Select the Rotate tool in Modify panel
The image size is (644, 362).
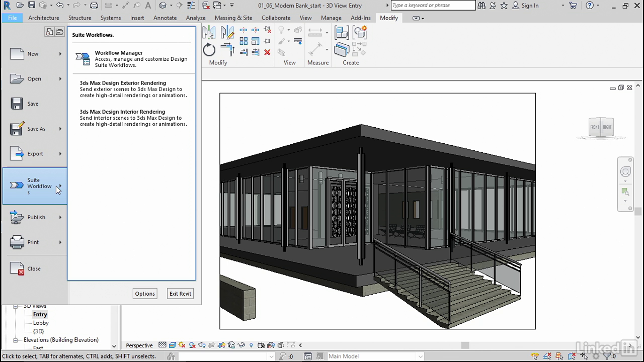point(209,50)
